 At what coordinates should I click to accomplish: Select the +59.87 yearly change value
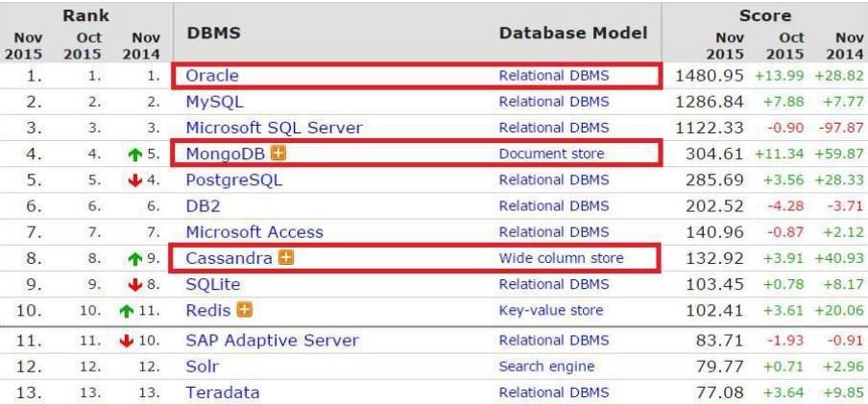coord(839,154)
